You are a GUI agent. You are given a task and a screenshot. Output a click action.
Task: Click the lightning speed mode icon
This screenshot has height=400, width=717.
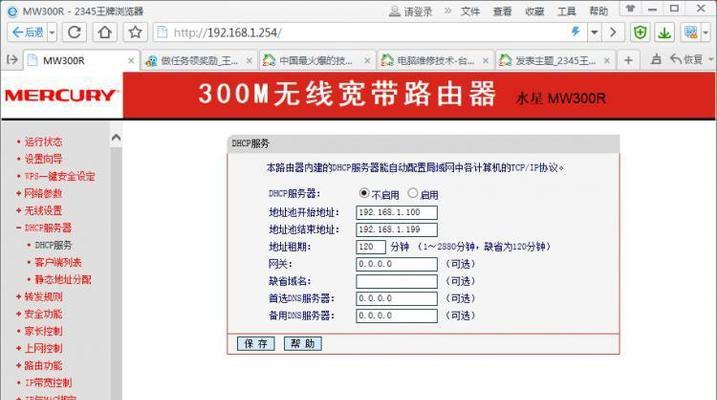(576, 32)
